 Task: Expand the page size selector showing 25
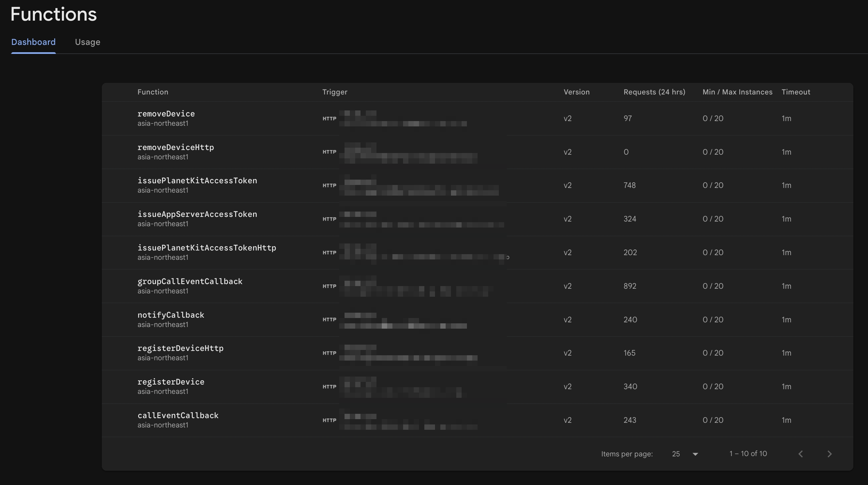[x=684, y=454]
